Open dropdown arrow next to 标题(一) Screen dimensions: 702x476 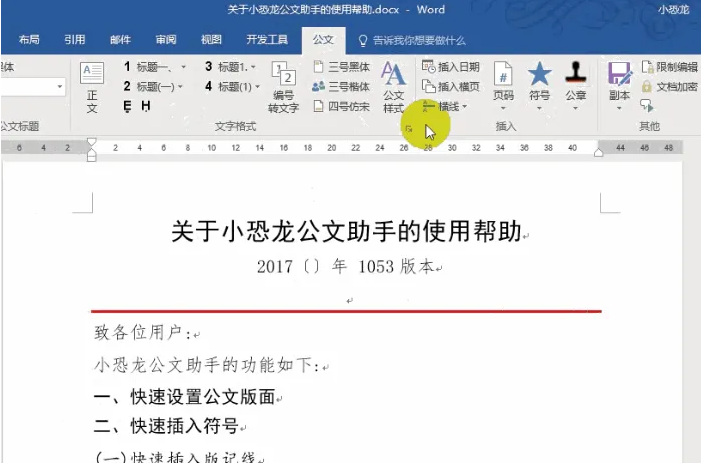(180, 86)
